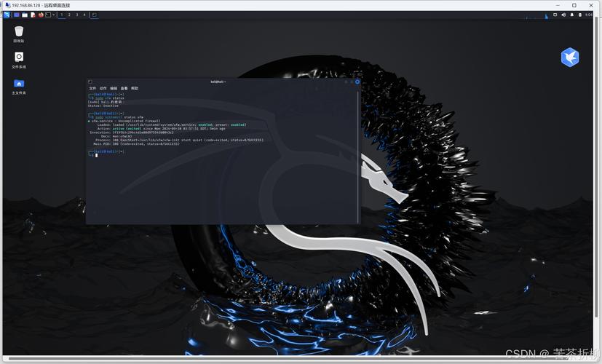Viewport: 602px width, 364px height.
Task: Open the file manager panel launcher
Action: (x=25, y=15)
